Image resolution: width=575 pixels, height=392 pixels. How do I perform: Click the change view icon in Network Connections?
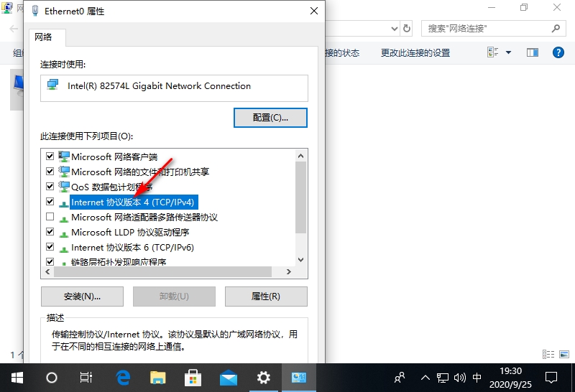(x=492, y=52)
